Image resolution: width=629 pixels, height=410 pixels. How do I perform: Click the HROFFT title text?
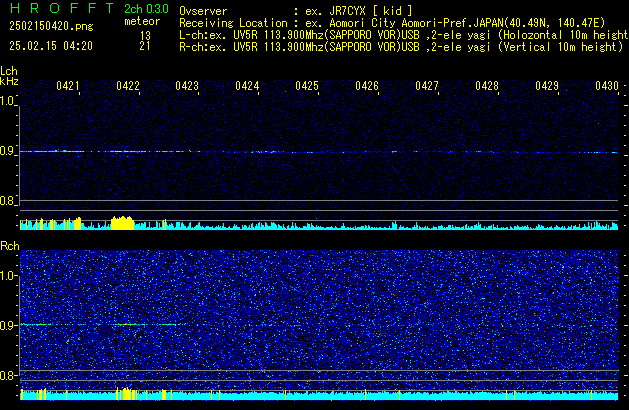pos(62,8)
